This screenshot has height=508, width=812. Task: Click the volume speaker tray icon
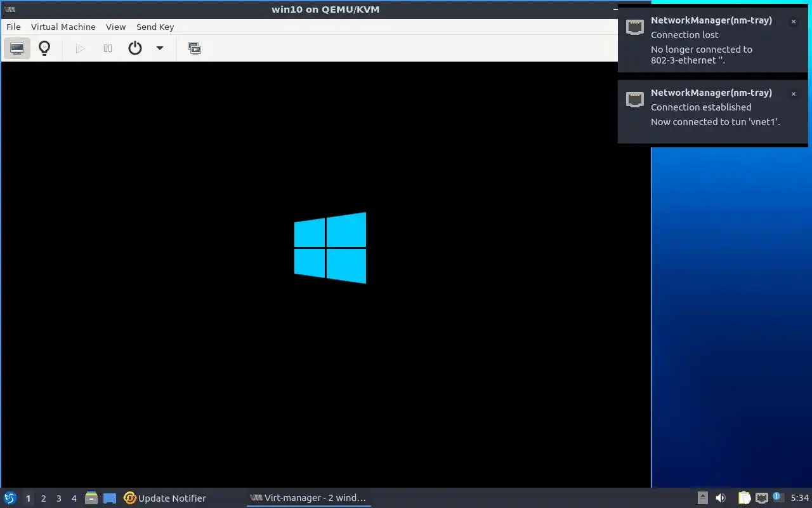pyautogui.click(x=721, y=498)
